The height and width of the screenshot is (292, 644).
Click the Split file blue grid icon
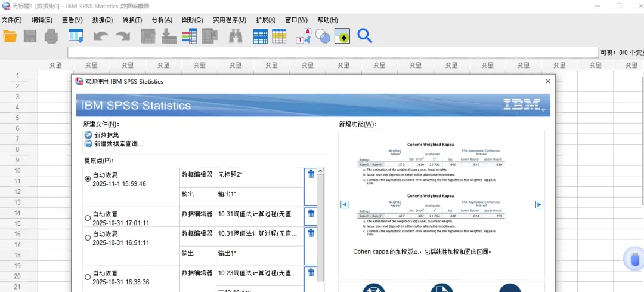pyautogui.click(x=261, y=36)
